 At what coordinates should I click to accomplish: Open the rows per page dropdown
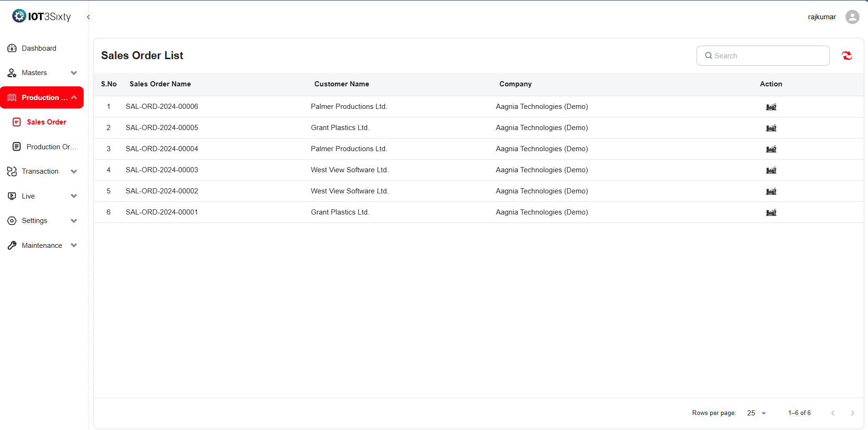click(x=756, y=413)
